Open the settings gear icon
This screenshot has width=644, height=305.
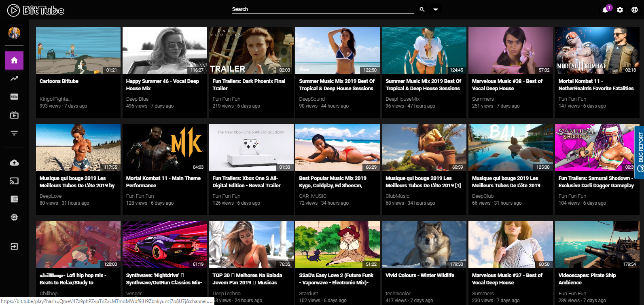pyautogui.click(x=620, y=10)
